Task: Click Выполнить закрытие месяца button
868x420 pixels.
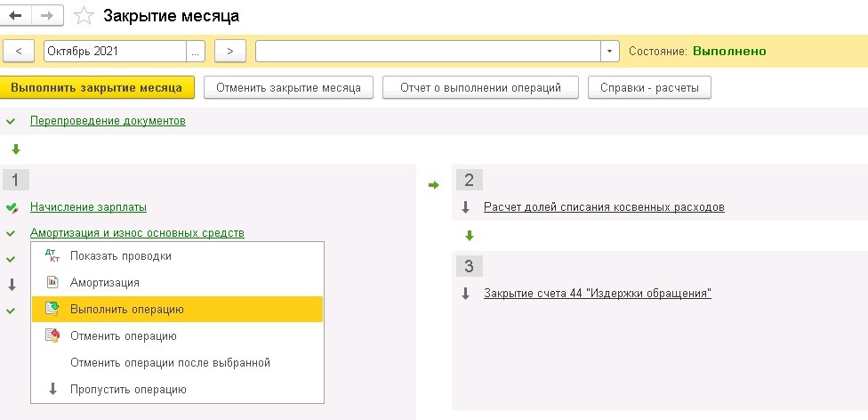Action: pyautogui.click(x=97, y=87)
